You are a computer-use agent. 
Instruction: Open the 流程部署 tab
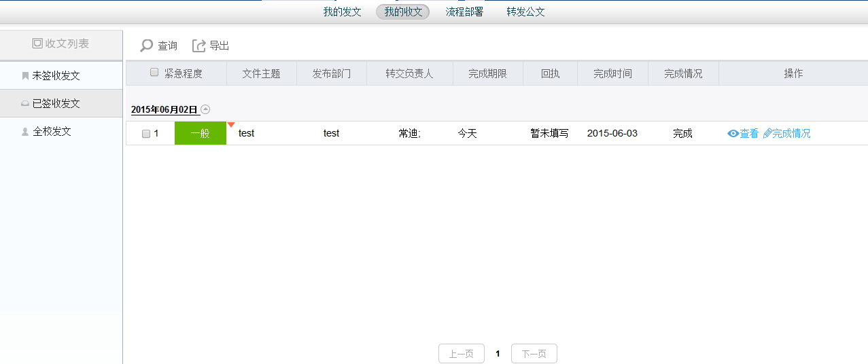[464, 12]
